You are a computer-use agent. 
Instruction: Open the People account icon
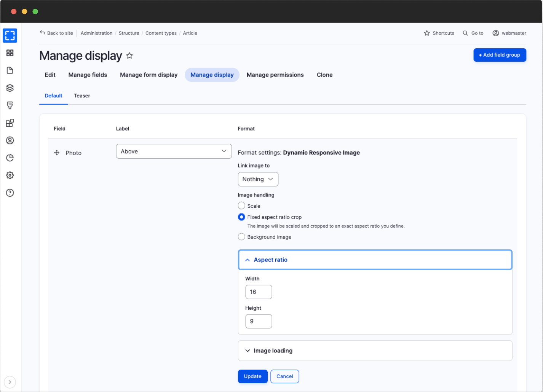tap(10, 140)
